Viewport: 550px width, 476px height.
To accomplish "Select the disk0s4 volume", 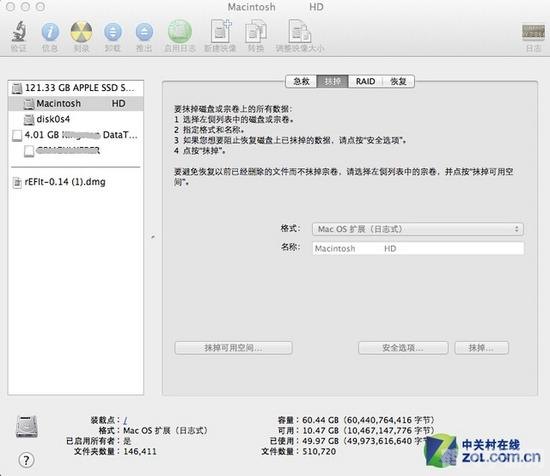I will (75, 119).
